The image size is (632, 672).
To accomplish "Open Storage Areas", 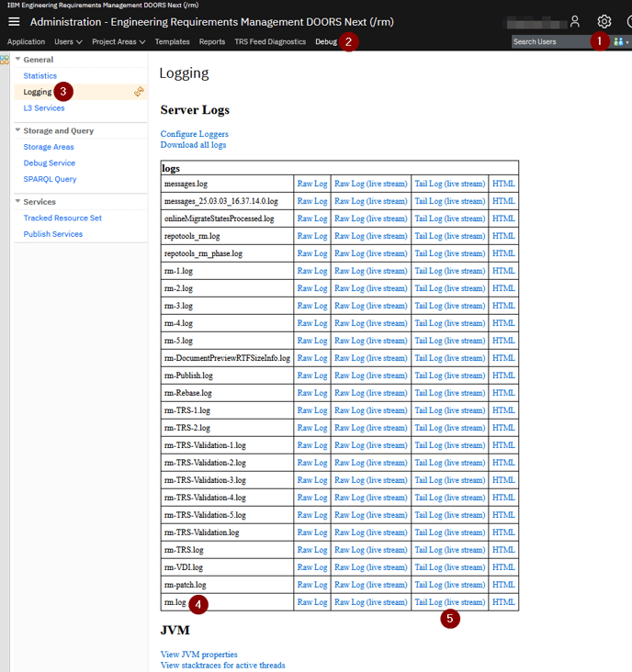I will (x=49, y=147).
